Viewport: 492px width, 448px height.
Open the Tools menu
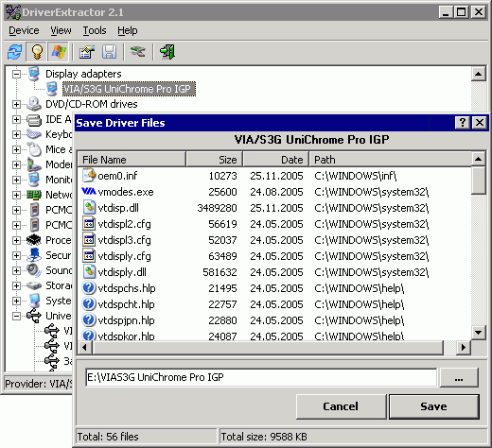point(95,30)
